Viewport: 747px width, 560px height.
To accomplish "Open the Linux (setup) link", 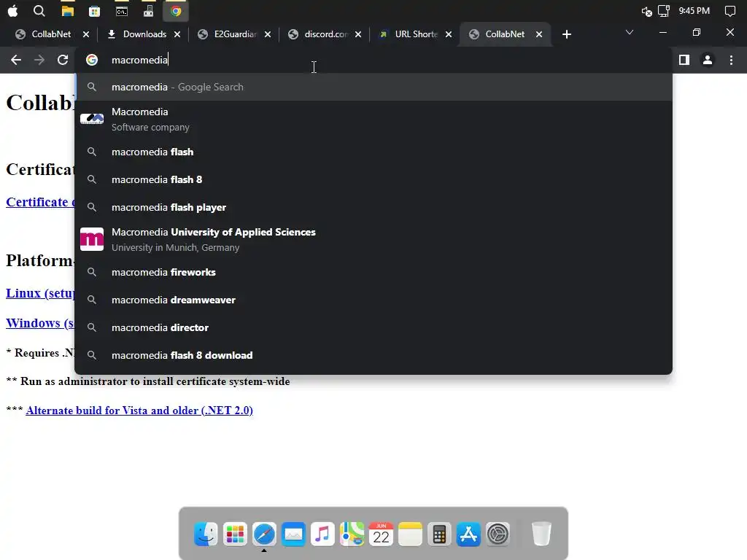I will (40, 293).
